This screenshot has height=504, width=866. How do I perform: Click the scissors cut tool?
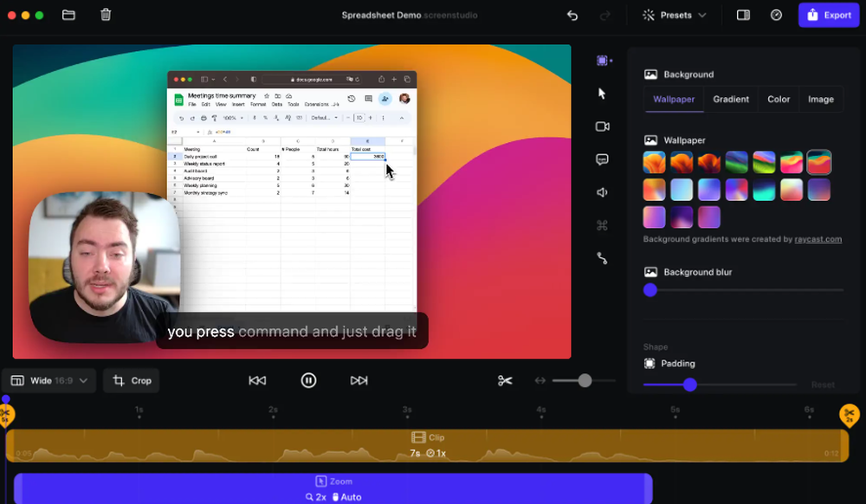click(505, 380)
